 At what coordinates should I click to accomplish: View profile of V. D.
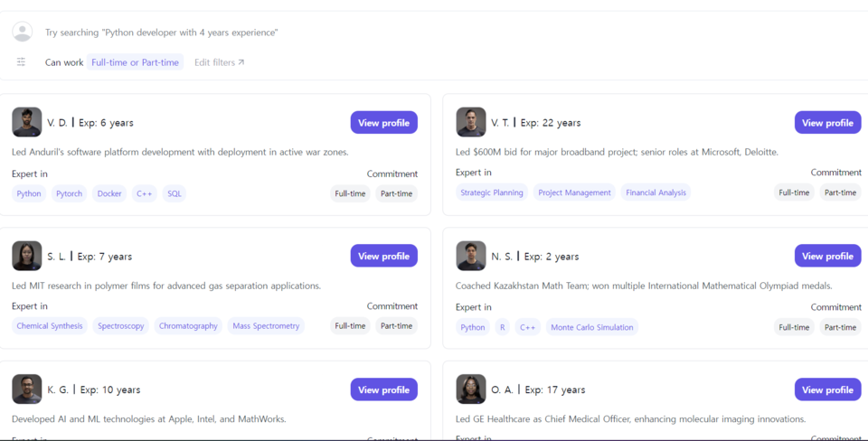383,123
